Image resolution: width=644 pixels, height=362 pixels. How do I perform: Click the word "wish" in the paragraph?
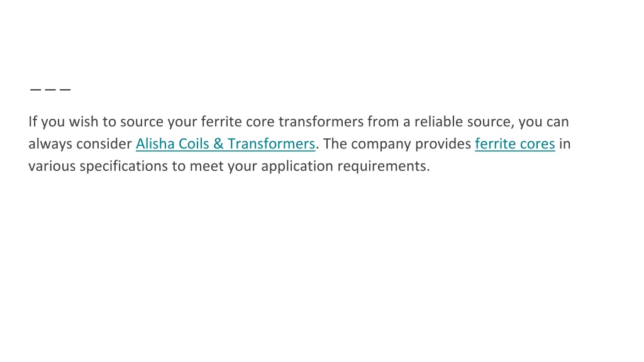coord(84,121)
